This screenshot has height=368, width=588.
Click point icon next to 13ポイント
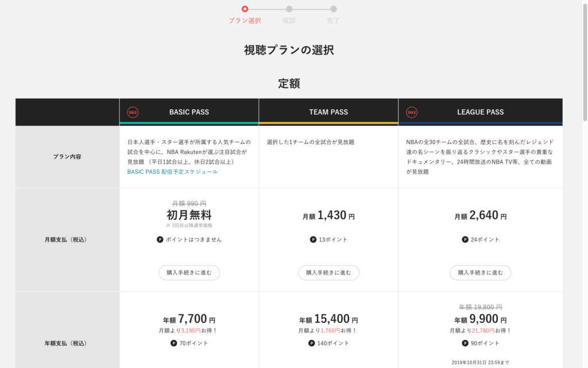pos(313,239)
